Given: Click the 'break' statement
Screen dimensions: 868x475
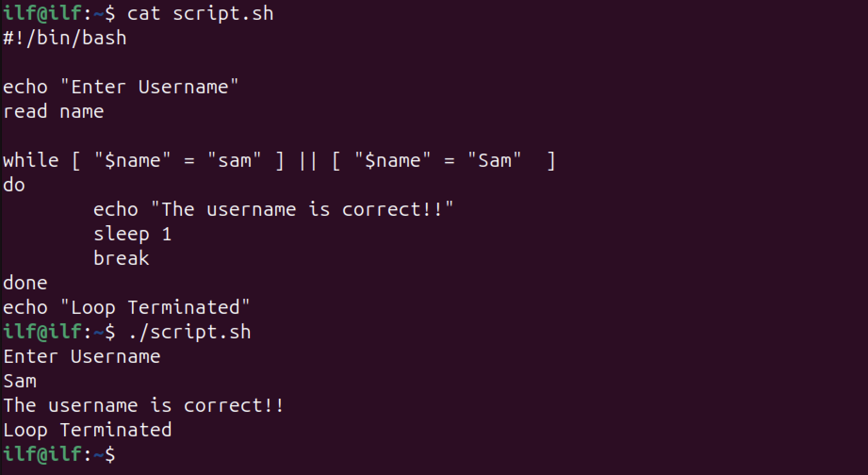Looking at the screenshot, I should (121, 259).
